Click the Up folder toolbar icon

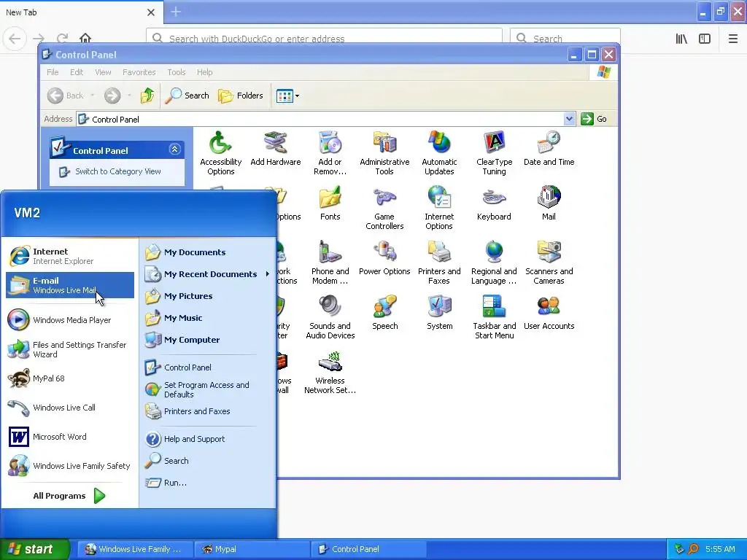click(147, 96)
